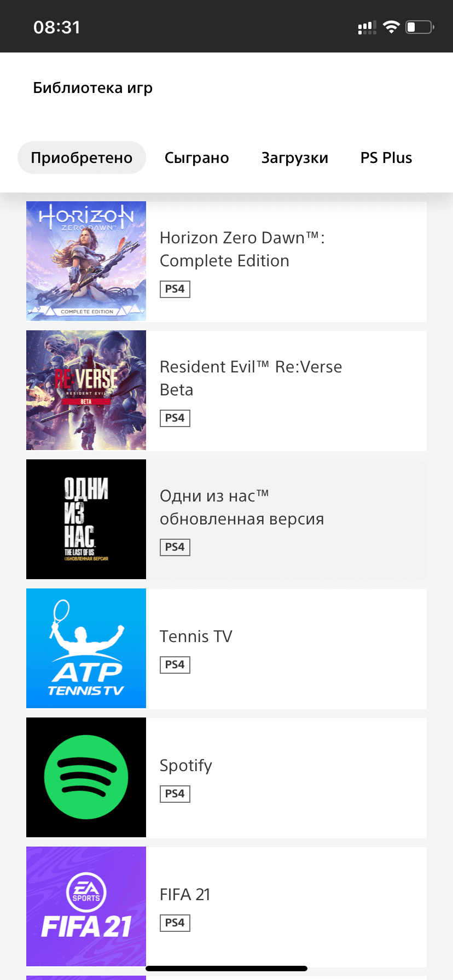Open the FIFA 21 list entry title
This screenshot has width=453, height=980.
pos(185,895)
